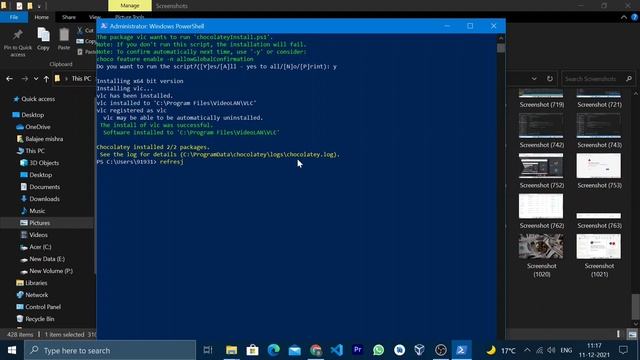Click the ENG language indicator
Screen dimensions: 640x360
tap(566, 350)
